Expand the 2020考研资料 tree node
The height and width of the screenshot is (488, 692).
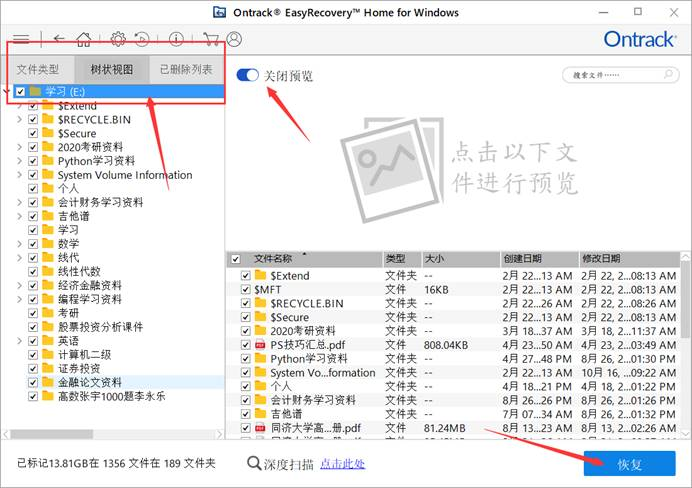point(19,147)
